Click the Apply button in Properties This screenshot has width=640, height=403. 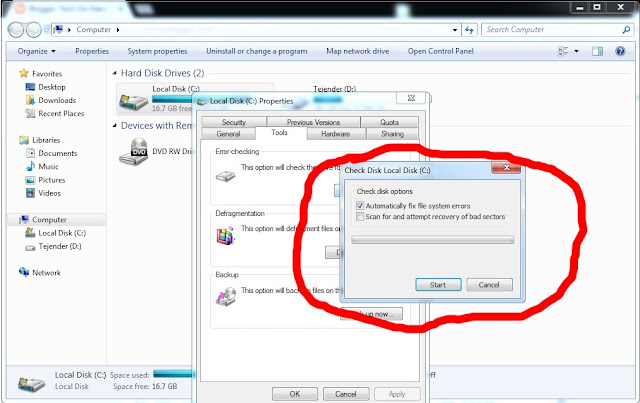(x=397, y=394)
